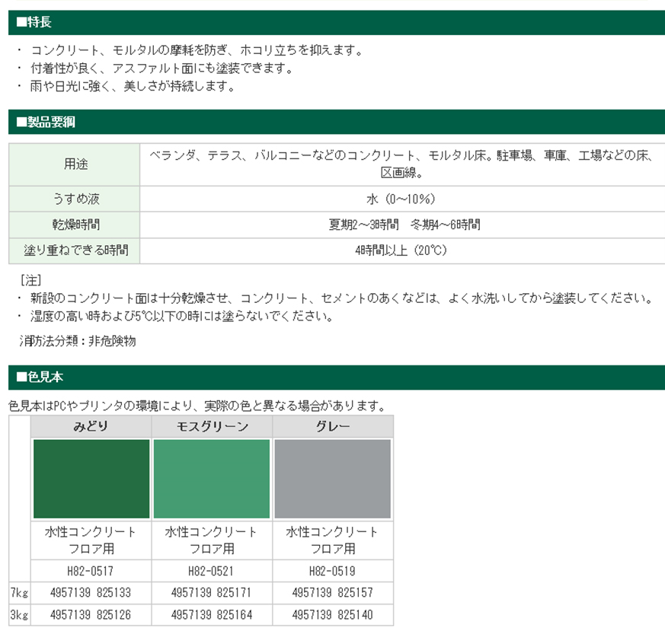Screen dimensions: 665x644
Task: Click the 乾燥時間 row label
Action: coord(74,224)
